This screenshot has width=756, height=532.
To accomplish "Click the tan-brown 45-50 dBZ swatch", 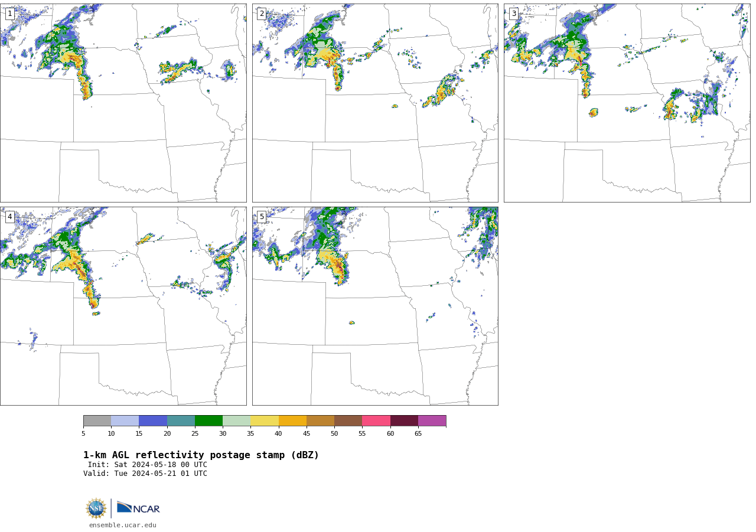I will click(320, 421).
